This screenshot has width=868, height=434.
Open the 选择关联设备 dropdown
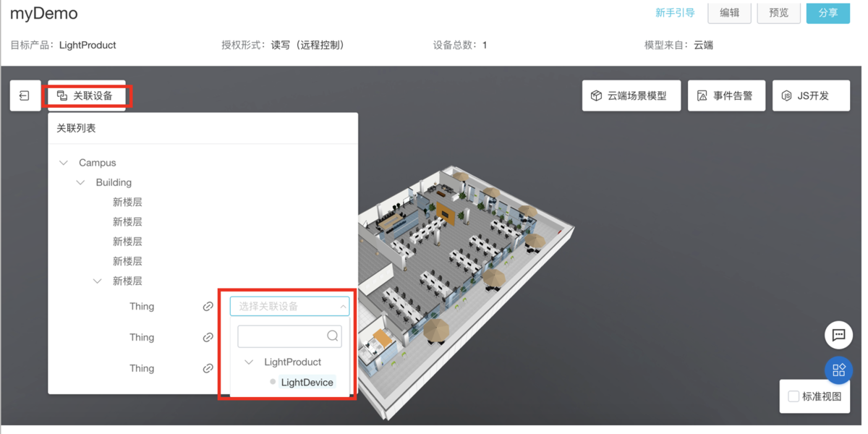coord(289,306)
